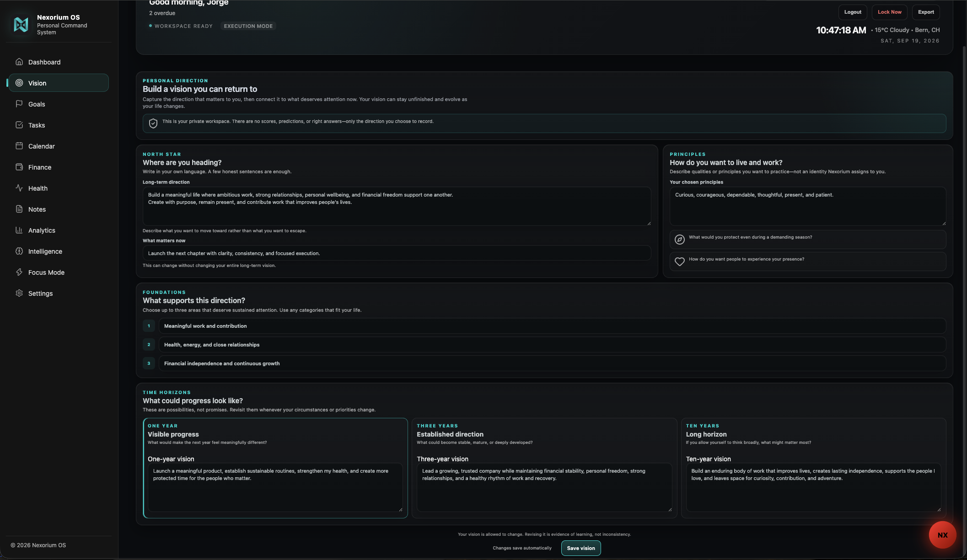Screen dimensions: 967x560
Task: Open the red NX floating button
Action: (942, 535)
